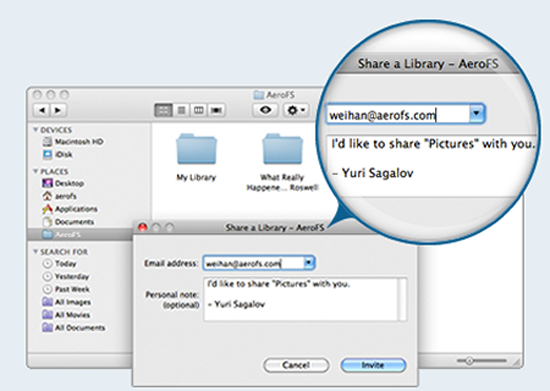Open Documents in sidebar

[x=68, y=222]
